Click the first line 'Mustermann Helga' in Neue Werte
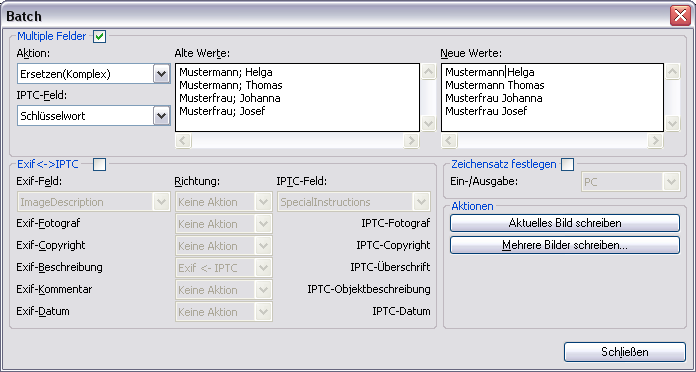 tap(490, 72)
